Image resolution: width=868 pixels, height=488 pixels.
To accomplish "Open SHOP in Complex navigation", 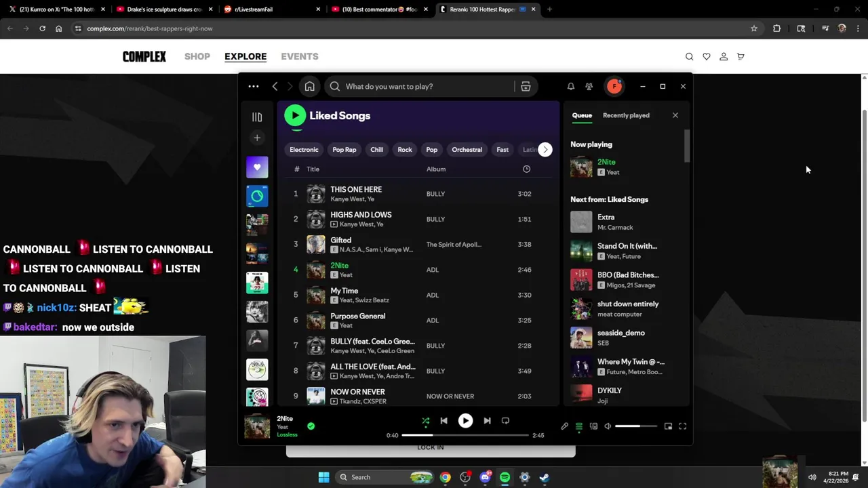I will (197, 56).
